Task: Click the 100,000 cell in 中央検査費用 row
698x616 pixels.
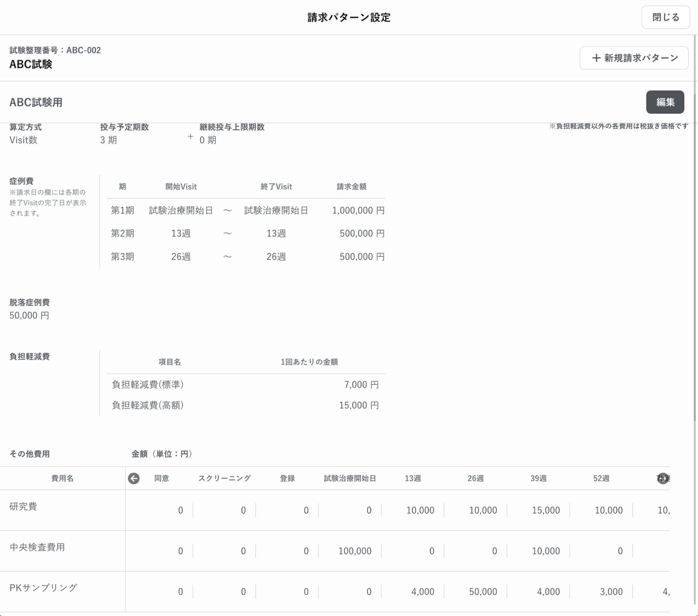Action: pyautogui.click(x=355, y=551)
